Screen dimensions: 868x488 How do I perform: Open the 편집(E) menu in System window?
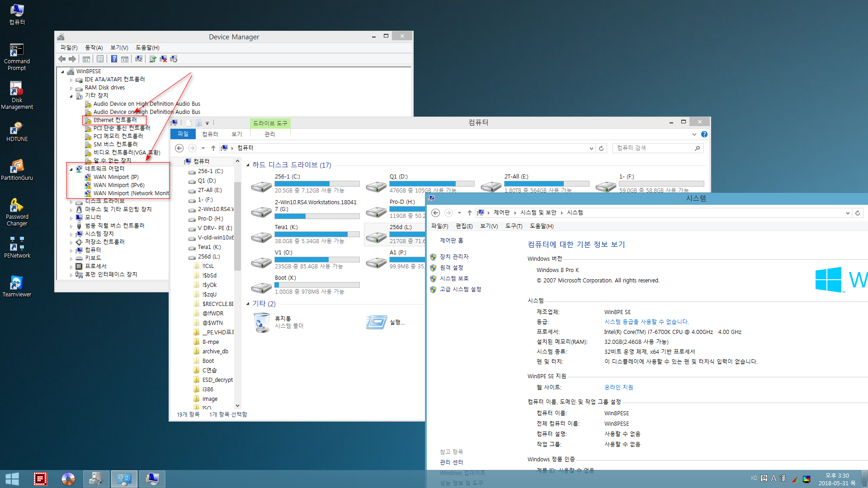[464, 226]
